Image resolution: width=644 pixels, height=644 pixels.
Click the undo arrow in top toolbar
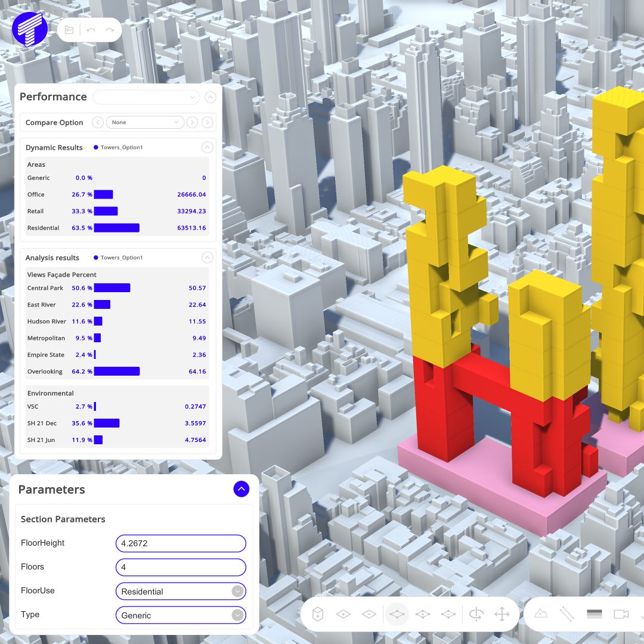click(x=91, y=30)
